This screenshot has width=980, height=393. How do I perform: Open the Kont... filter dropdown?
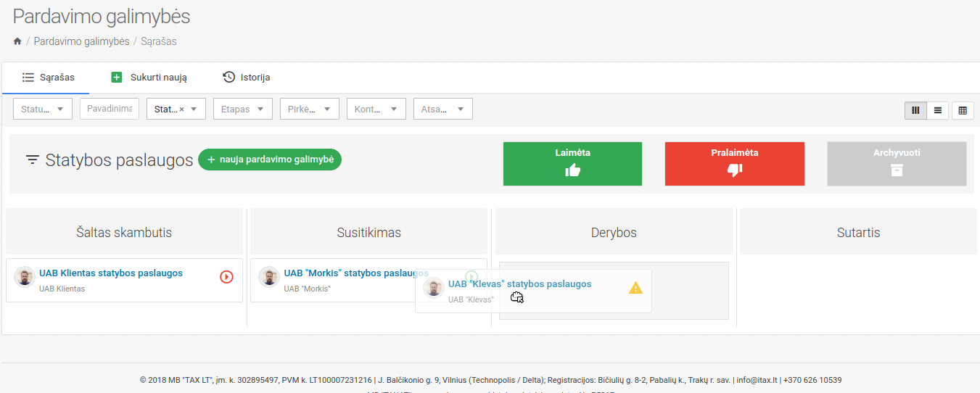[376, 109]
